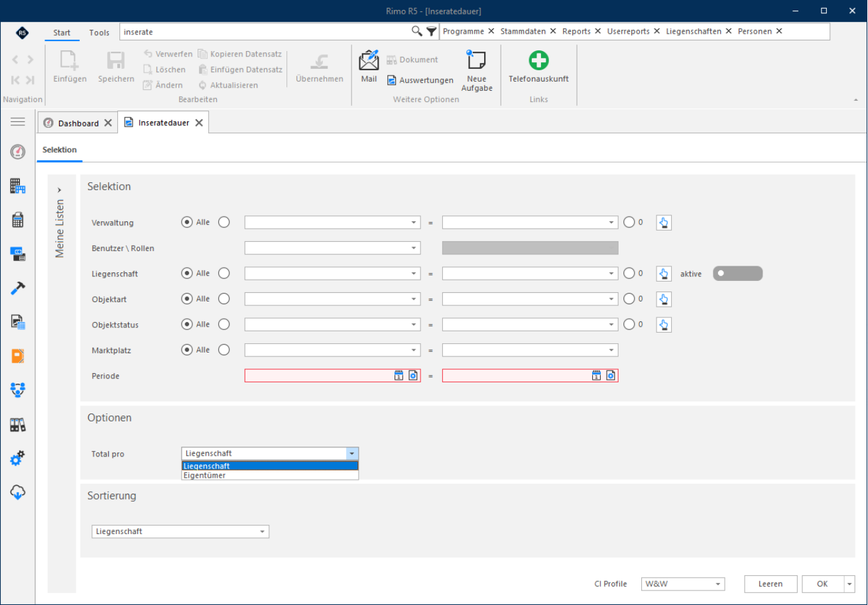Open Telefonauskunft green plus link
868x605 pixels.
[x=538, y=67]
